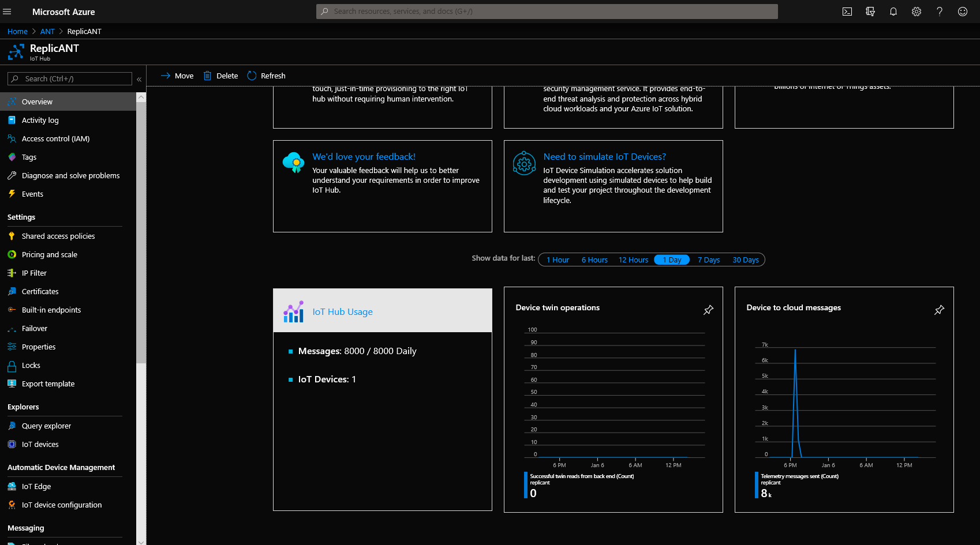
Task: Click the ReplicANT IoT Hub resource icon
Action: tap(16, 52)
